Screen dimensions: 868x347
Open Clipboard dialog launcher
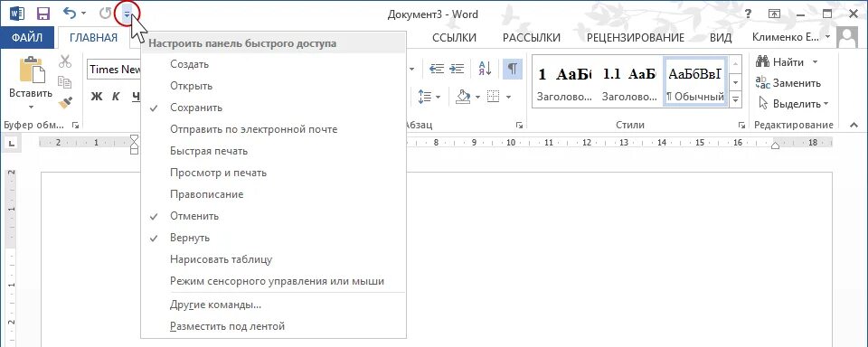pos(75,126)
